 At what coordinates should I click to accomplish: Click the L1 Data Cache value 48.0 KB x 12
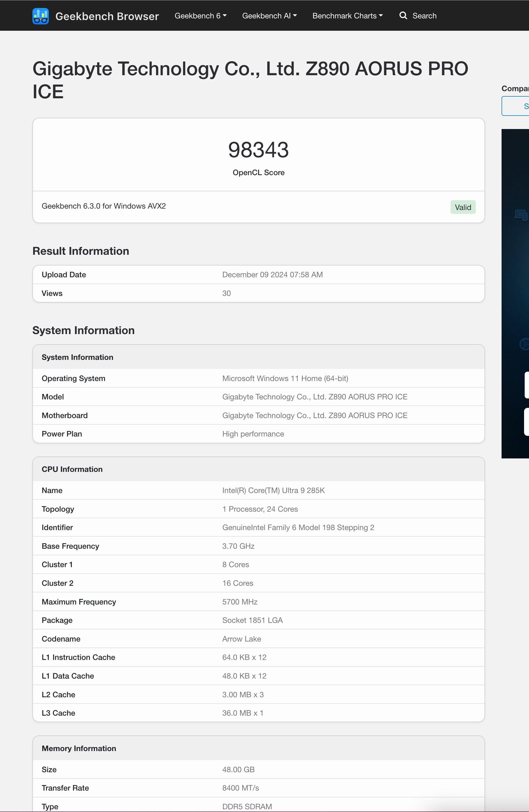click(244, 676)
